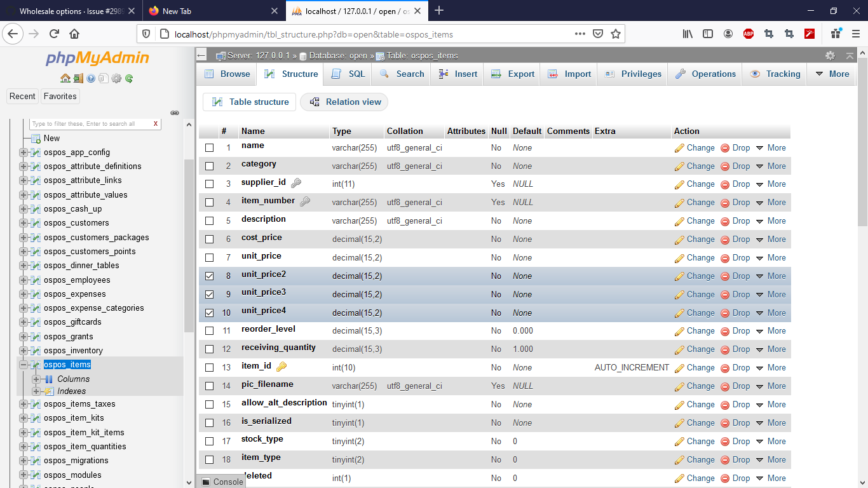This screenshot has height=488, width=868.
Task: Open the navigation panel settings gear icon
Action: 116,78
